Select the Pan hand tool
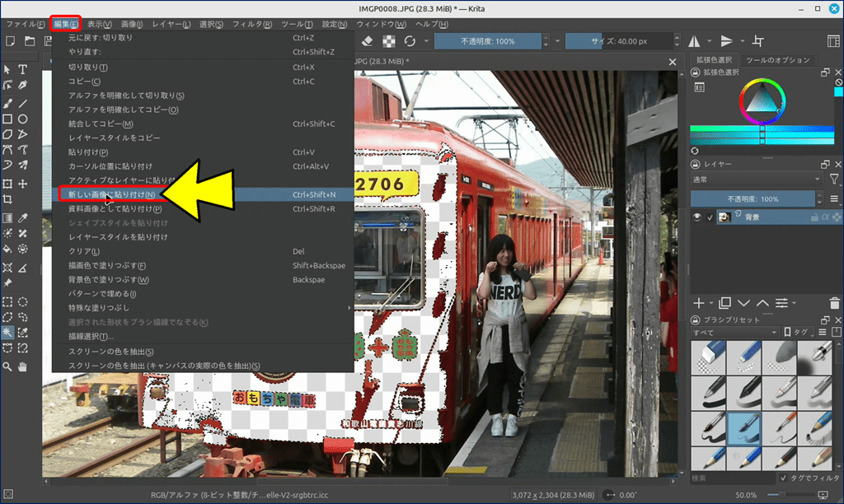Image resolution: width=844 pixels, height=504 pixels. (x=23, y=366)
